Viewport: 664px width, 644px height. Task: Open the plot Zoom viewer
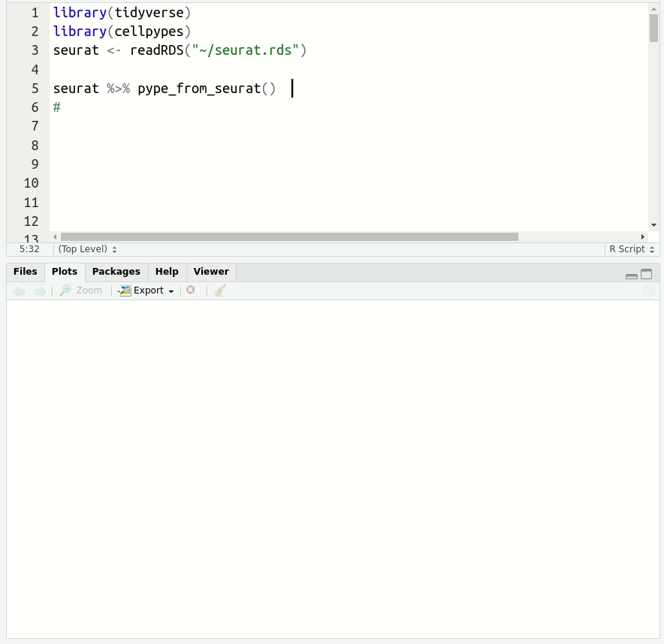tap(81, 290)
